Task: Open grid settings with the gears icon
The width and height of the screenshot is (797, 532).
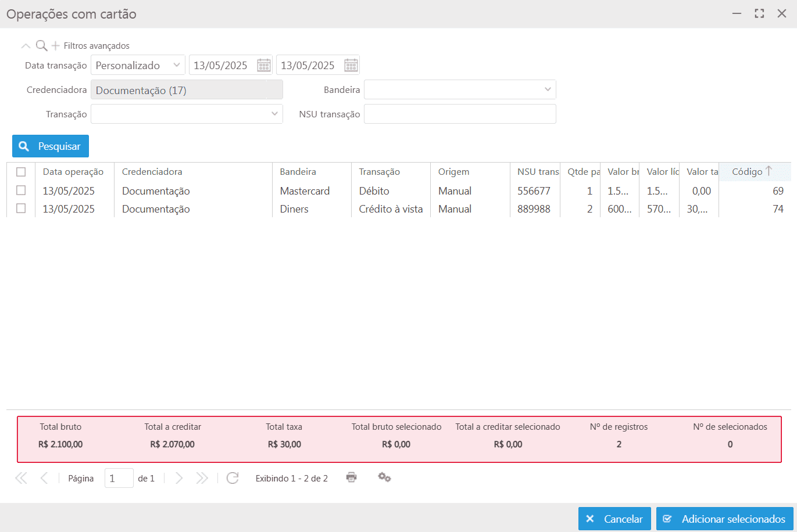Action: (x=384, y=477)
